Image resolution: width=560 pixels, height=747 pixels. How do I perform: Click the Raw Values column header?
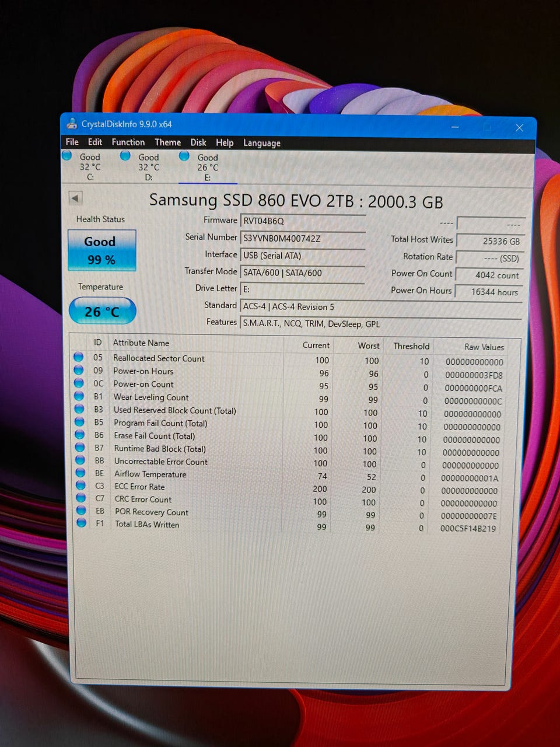click(x=484, y=347)
